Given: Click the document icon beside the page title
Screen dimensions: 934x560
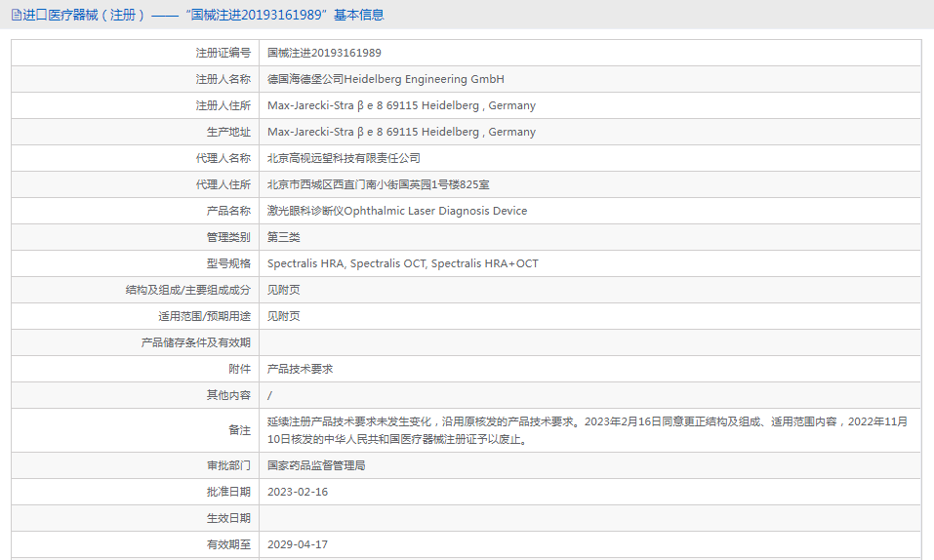Looking at the screenshot, I should tap(16, 15).
